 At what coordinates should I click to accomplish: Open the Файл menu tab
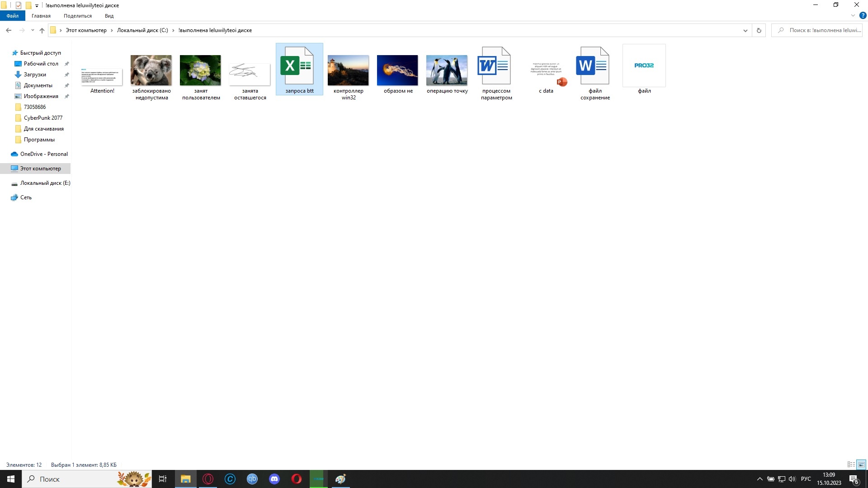12,16
